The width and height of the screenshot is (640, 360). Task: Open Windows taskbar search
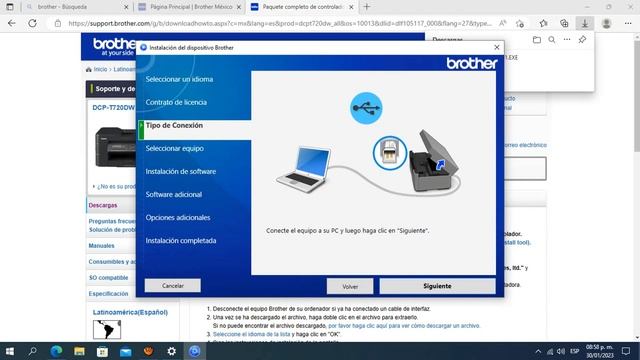pos(32,351)
